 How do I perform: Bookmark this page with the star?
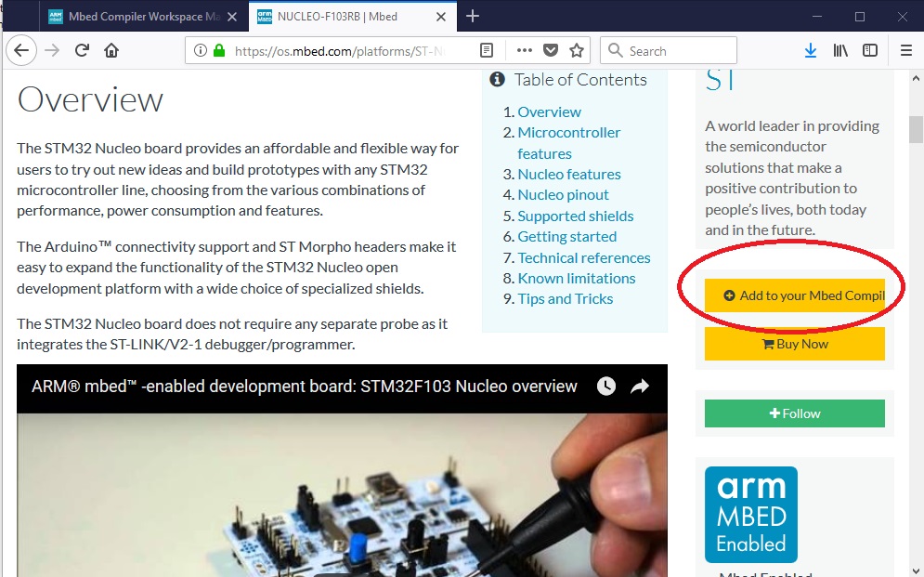coord(577,51)
